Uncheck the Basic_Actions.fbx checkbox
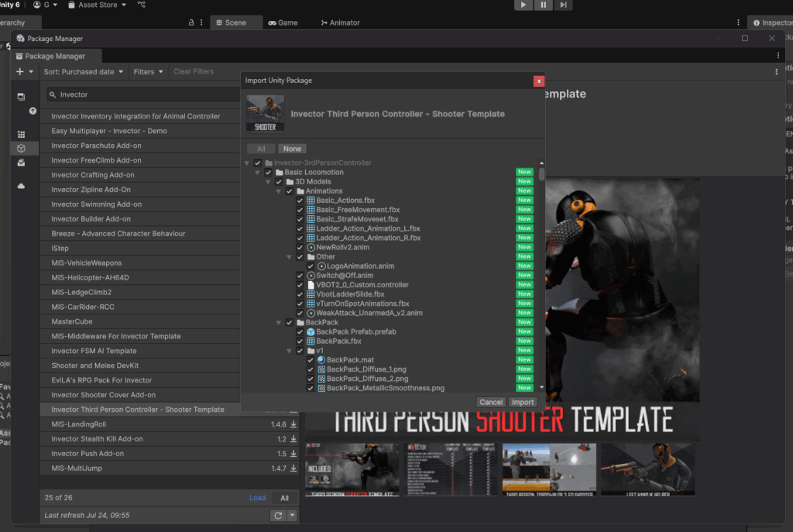 pos(300,201)
